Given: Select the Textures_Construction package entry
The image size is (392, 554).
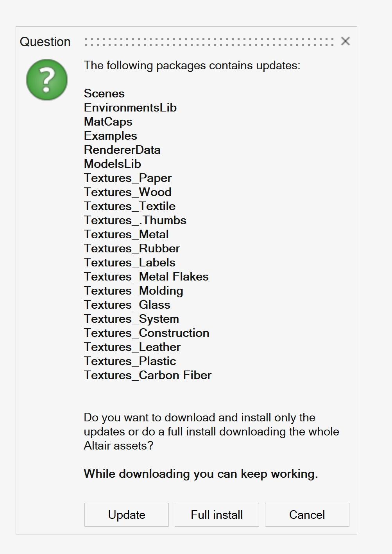Looking at the screenshot, I should pyautogui.click(x=147, y=333).
